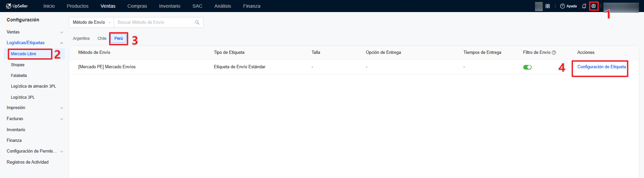Expand the Impresión section

pyautogui.click(x=61, y=108)
